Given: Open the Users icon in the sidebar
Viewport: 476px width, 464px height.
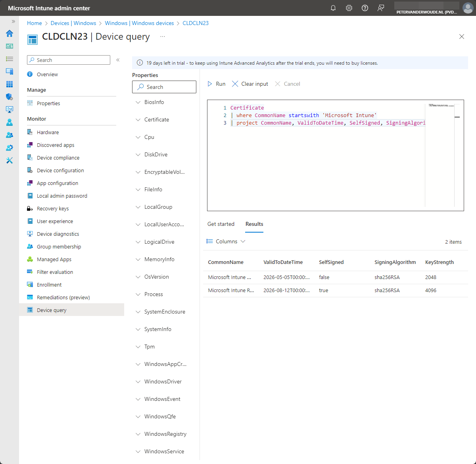Looking at the screenshot, I should tap(9, 122).
